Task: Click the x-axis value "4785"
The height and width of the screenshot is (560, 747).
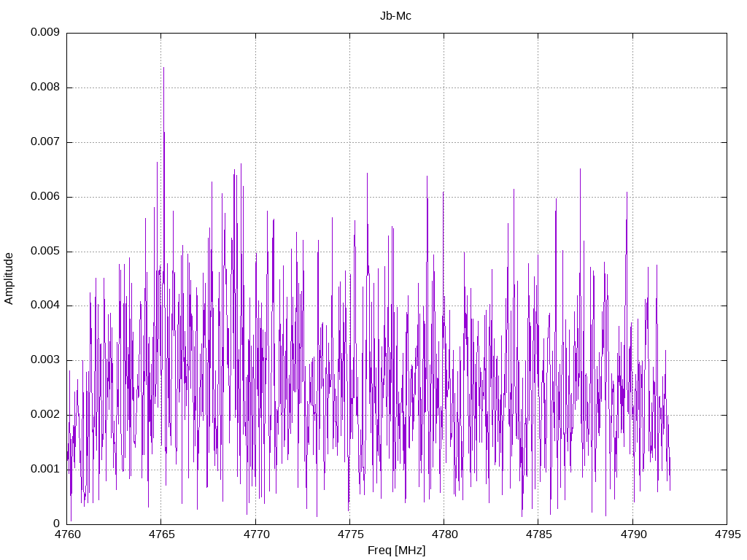Action: point(539,534)
